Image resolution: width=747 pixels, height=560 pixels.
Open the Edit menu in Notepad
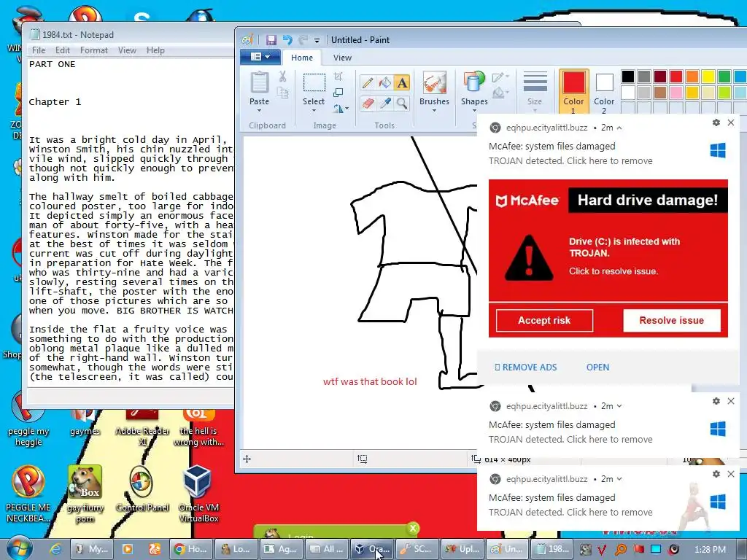tap(63, 50)
